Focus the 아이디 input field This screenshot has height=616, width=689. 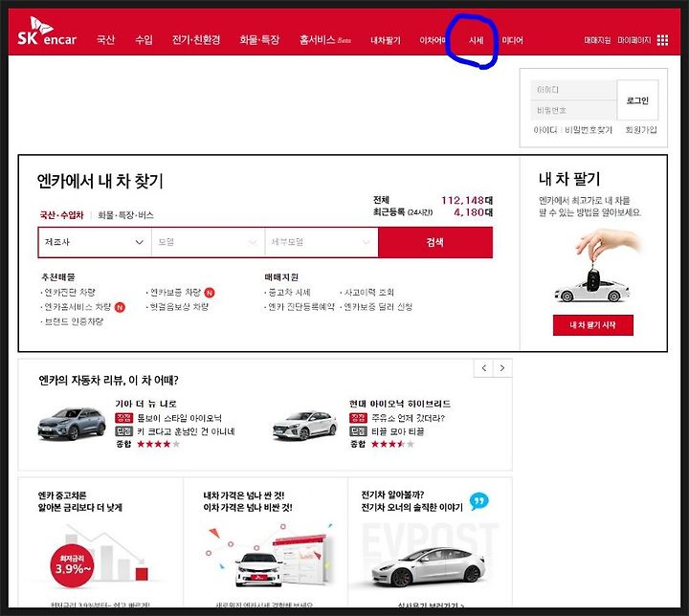(573, 90)
